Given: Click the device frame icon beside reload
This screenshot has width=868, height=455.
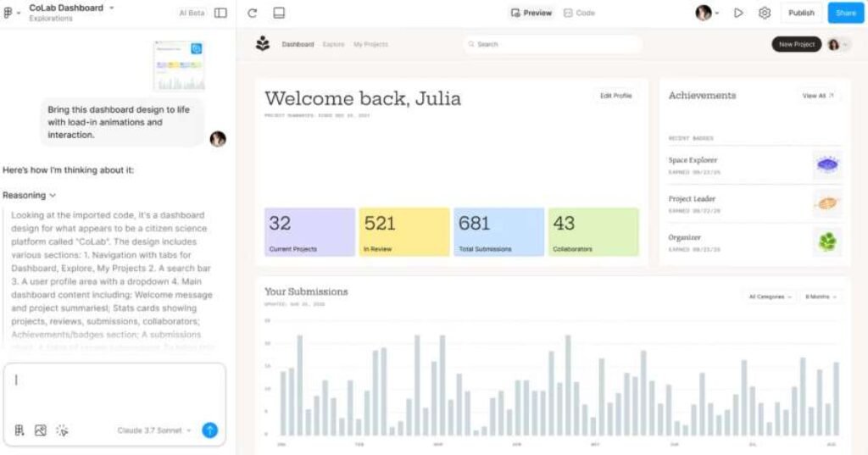Looking at the screenshot, I should pos(279,14).
